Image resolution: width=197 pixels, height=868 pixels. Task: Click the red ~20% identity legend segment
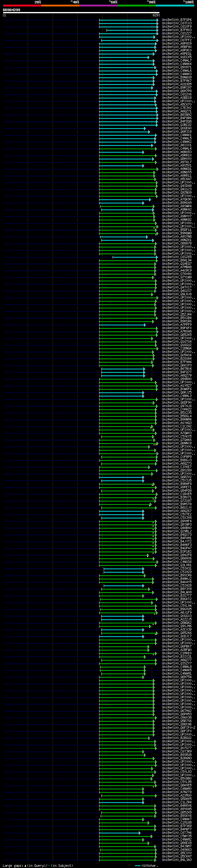[22, 6]
